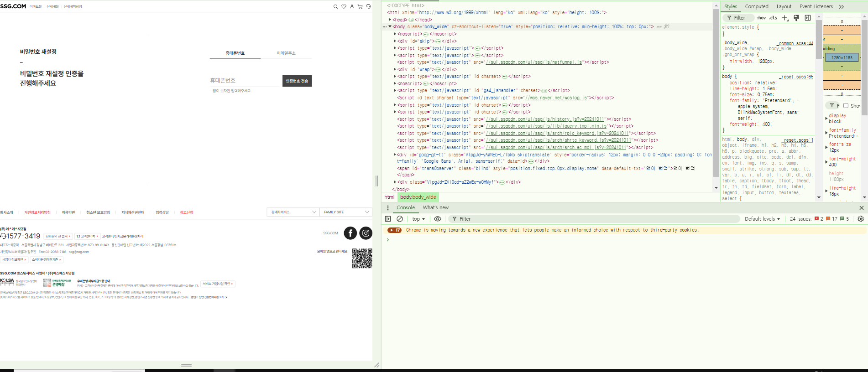Expand the goog-gt-tt div node

(395, 155)
